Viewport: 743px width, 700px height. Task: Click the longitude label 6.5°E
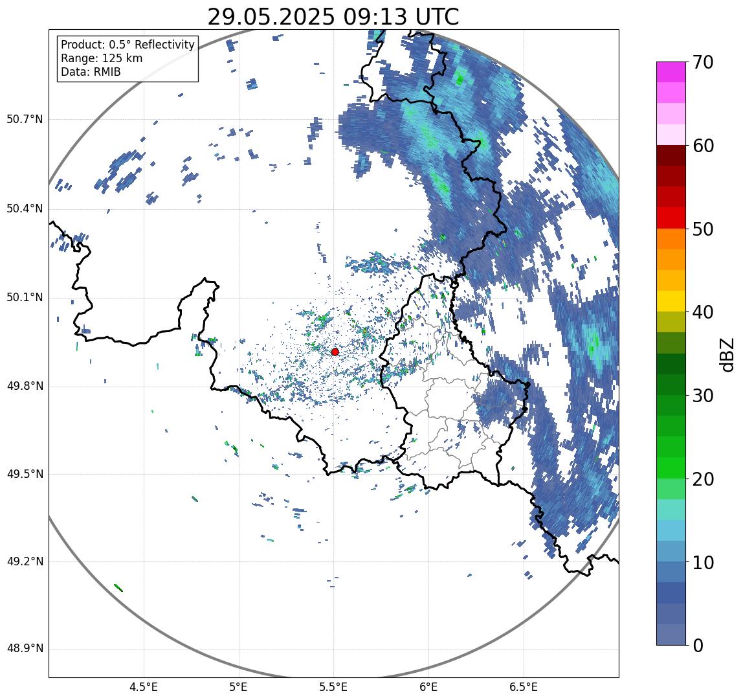tap(524, 687)
